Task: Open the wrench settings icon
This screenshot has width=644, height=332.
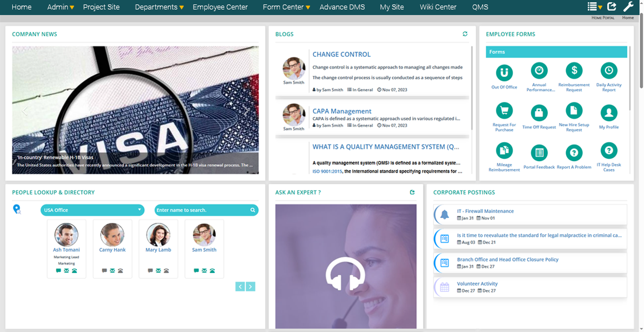Action: [x=628, y=6]
